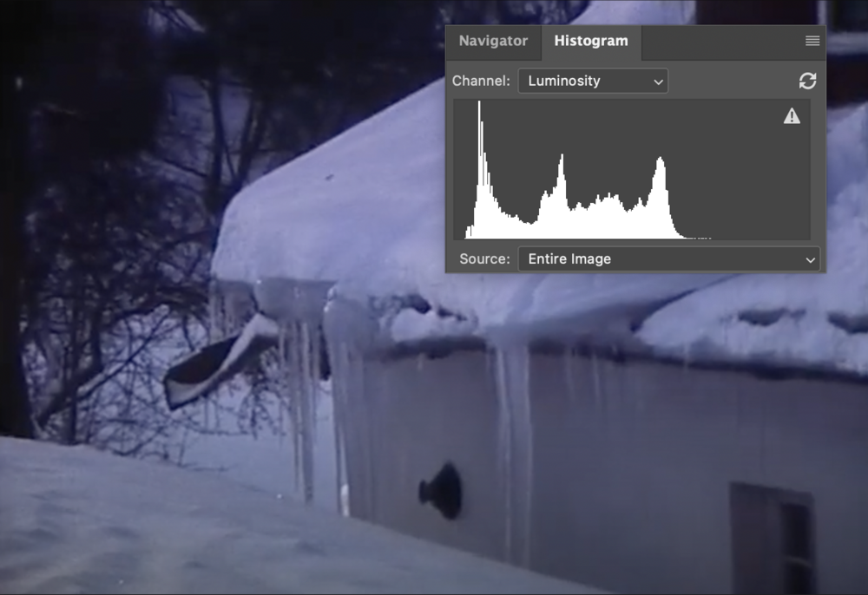Screen dimensions: 868x595
Task: Click the chevron arrow on Channel dropdown
Action: 659,82
